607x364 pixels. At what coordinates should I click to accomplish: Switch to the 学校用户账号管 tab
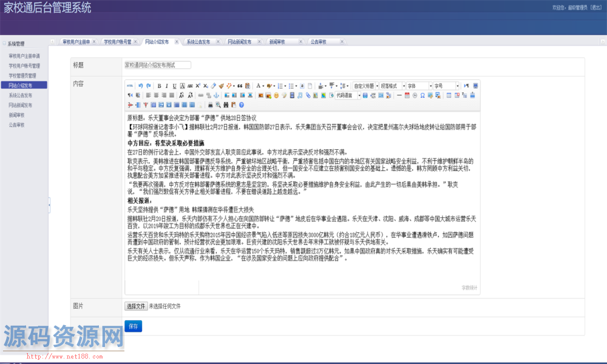[x=117, y=42]
